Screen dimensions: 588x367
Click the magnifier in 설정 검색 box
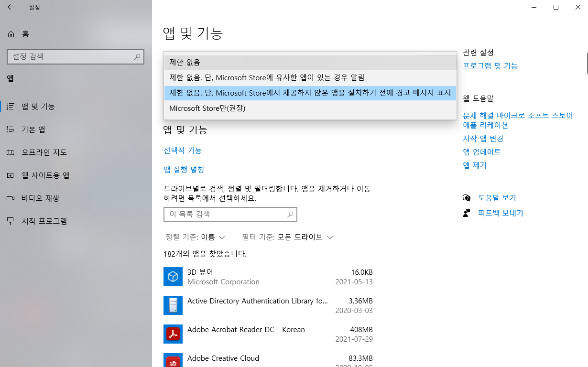(137, 56)
